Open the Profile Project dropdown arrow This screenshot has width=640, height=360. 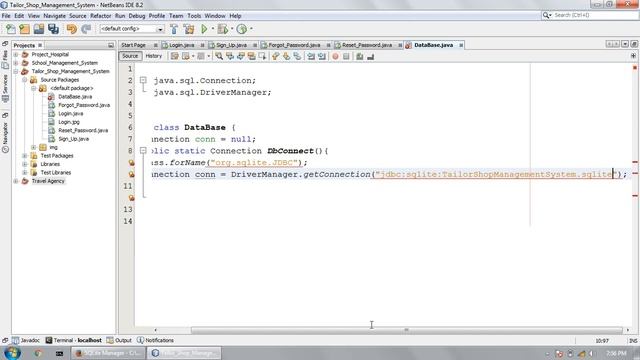tap(251, 29)
